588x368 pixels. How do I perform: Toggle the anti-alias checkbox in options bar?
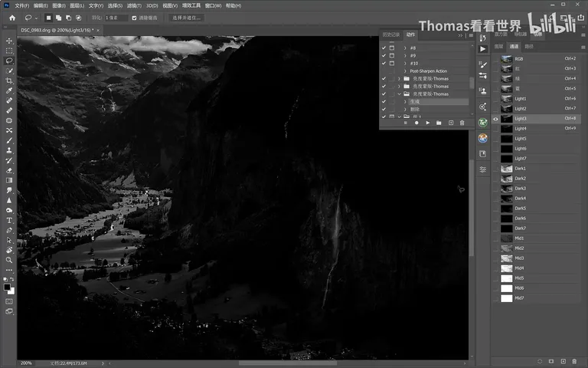pos(134,18)
